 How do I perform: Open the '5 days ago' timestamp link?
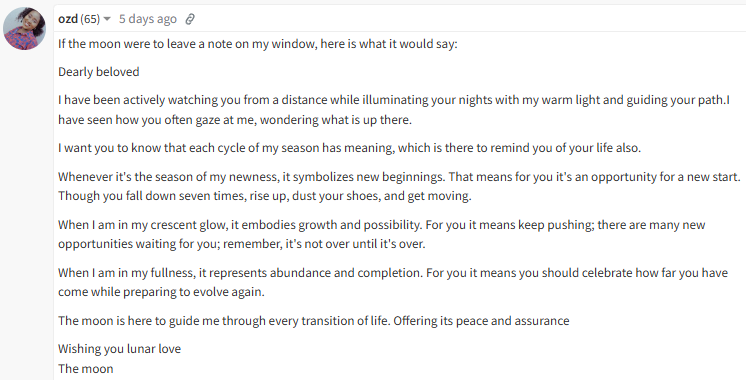[x=147, y=19]
